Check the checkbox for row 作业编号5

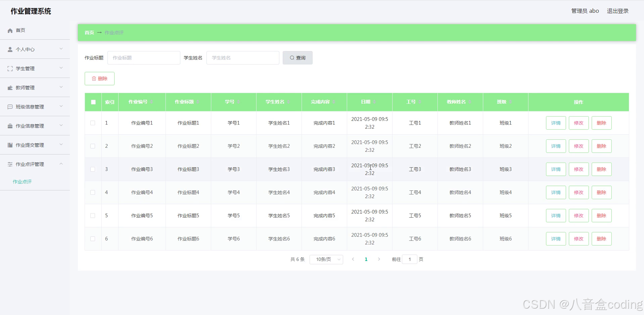[93, 216]
